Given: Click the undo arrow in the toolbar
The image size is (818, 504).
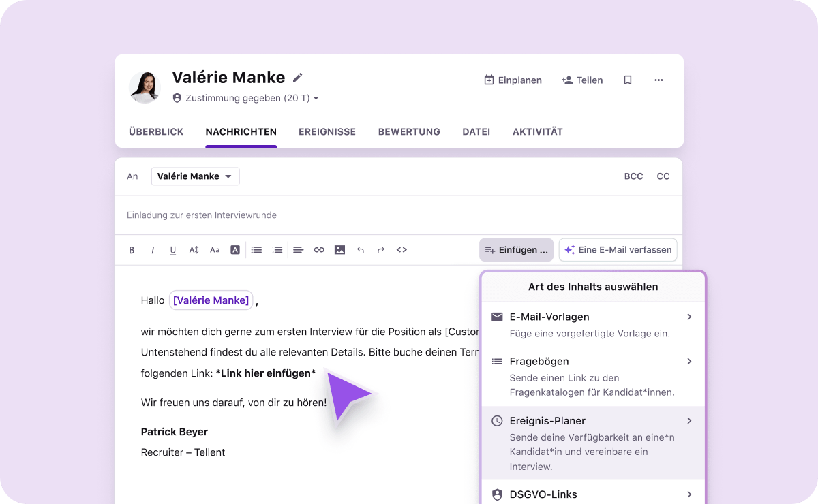Looking at the screenshot, I should [361, 250].
